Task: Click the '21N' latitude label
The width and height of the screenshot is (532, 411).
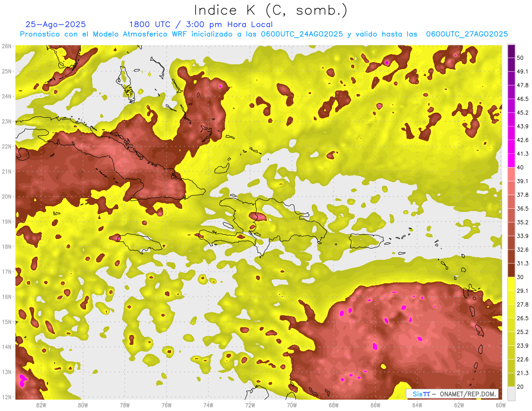Action: coord(7,172)
